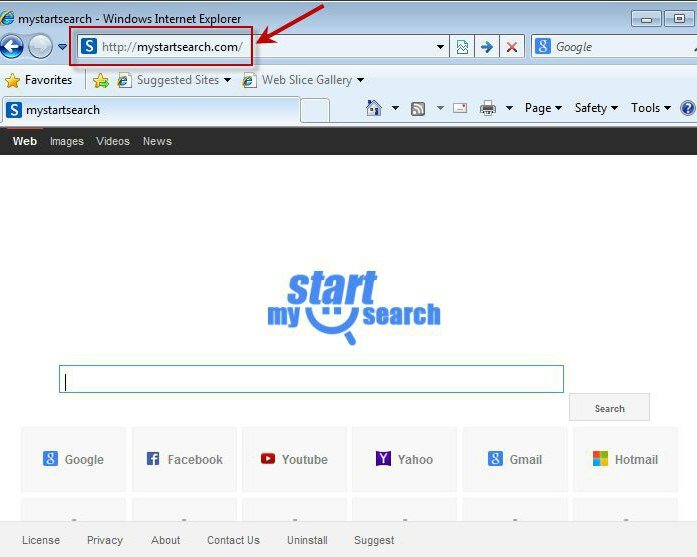
Task: Click the address bar showing mystartsearch.com
Action: tap(262, 47)
